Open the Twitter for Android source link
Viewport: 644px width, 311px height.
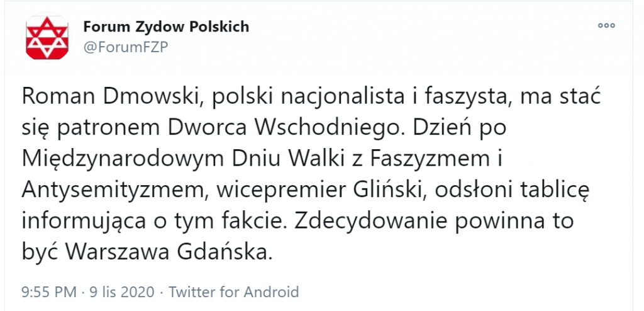click(x=234, y=292)
